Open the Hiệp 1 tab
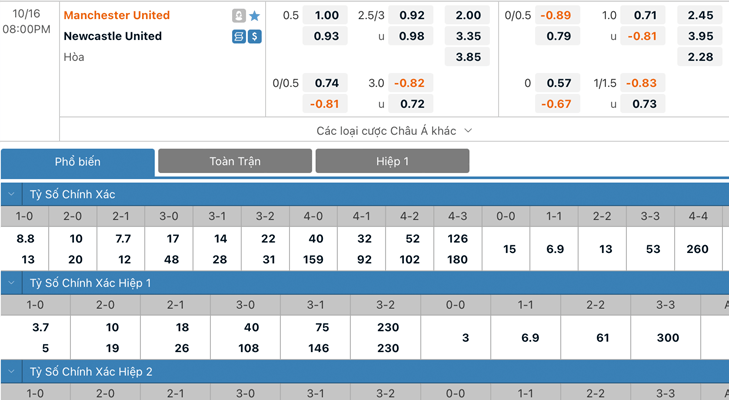The width and height of the screenshot is (729, 400). click(392, 161)
